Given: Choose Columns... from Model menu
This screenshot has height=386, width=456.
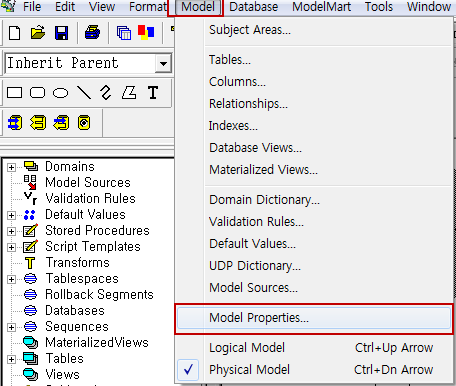Looking at the screenshot, I should click(x=313, y=82).
